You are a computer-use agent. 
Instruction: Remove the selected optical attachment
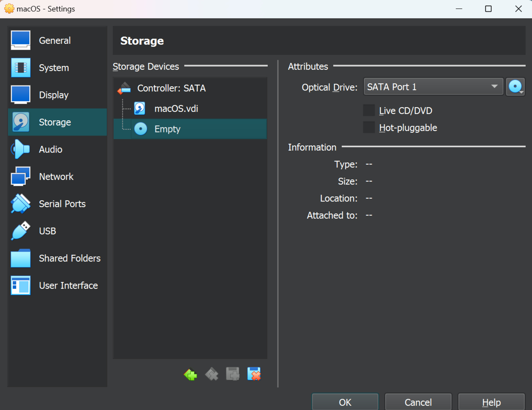pyautogui.click(x=254, y=374)
